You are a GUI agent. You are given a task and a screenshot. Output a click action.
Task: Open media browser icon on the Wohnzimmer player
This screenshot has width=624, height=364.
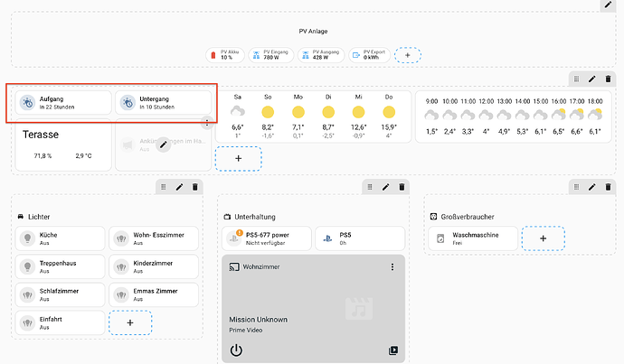tap(392, 350)
